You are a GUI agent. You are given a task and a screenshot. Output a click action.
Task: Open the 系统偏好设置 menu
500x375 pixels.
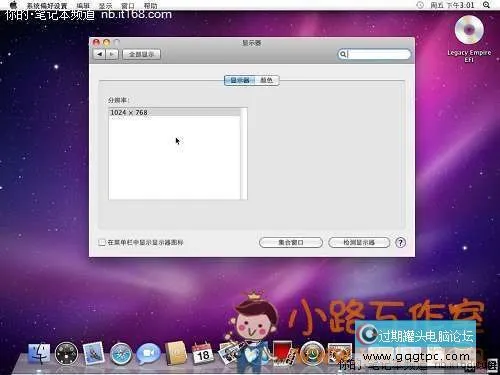[x=47, y=6]
